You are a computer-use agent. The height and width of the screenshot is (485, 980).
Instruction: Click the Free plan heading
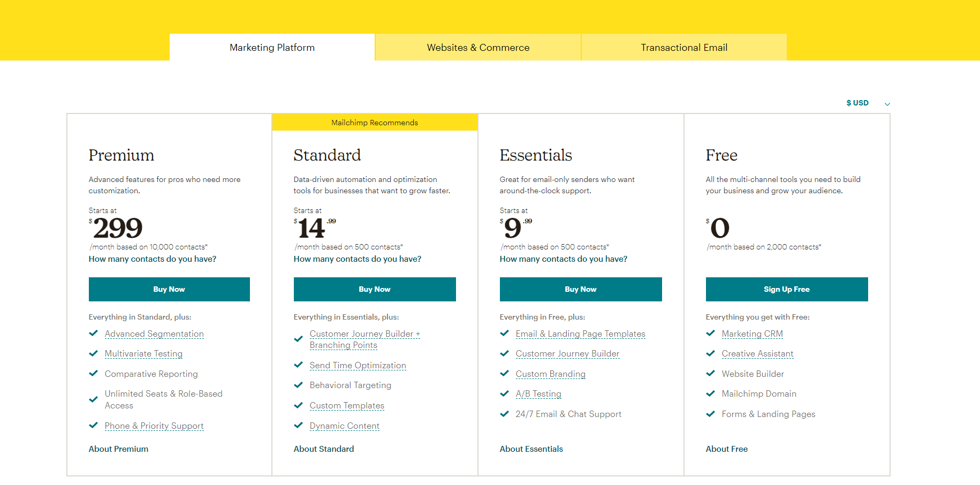(721, 155)
